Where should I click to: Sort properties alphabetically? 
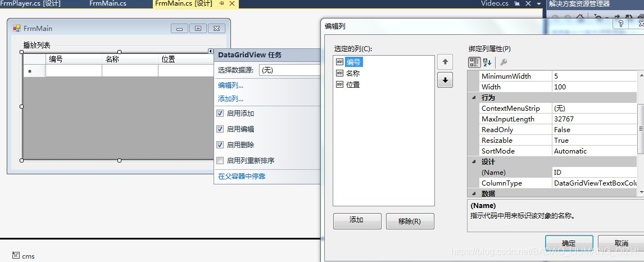coord(487,62)
